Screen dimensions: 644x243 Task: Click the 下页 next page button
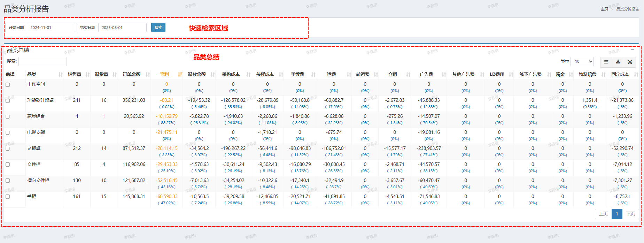click(630, 214)
